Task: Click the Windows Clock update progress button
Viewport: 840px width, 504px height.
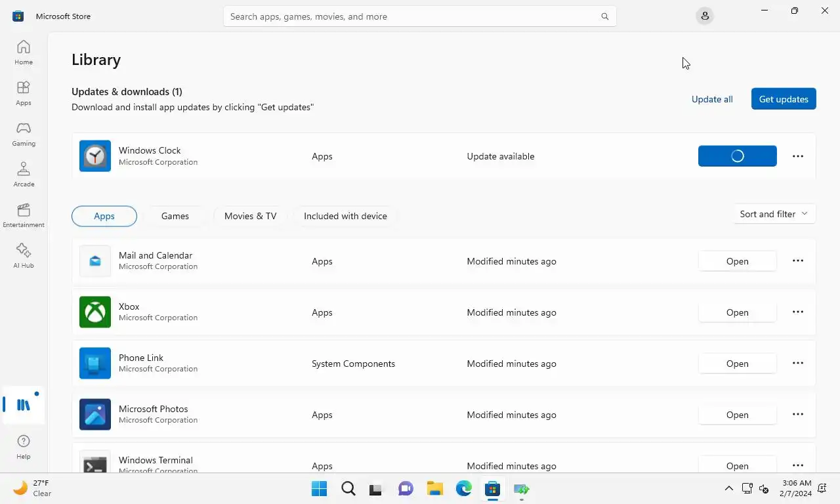Action: (x=738, y=156)
